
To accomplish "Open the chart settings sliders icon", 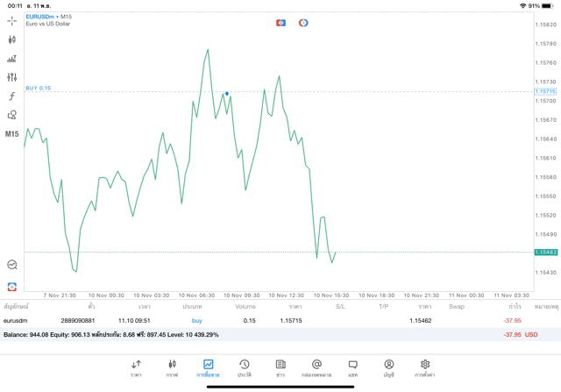I will (x=12, y=77).
